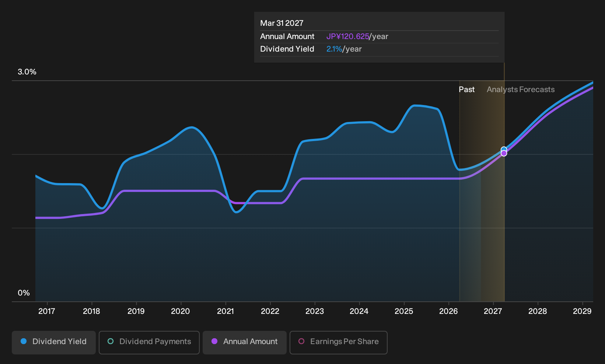This screenshot has width=605, height=364.
Task: Click the pink Earnings Per Share circle
Action: pyautogui.click(x=301, y=341)
